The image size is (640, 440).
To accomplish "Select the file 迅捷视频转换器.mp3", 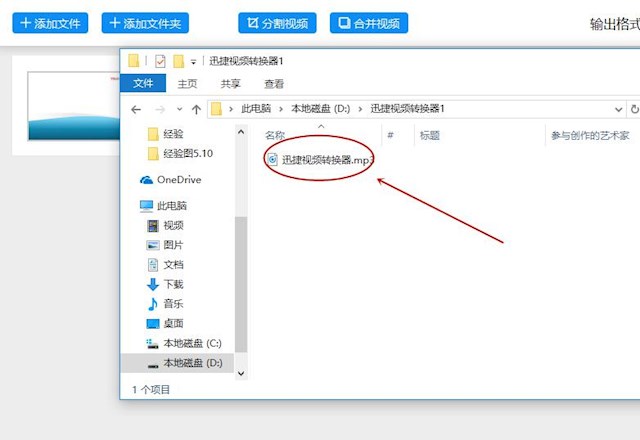I will [x=320, y=160].
